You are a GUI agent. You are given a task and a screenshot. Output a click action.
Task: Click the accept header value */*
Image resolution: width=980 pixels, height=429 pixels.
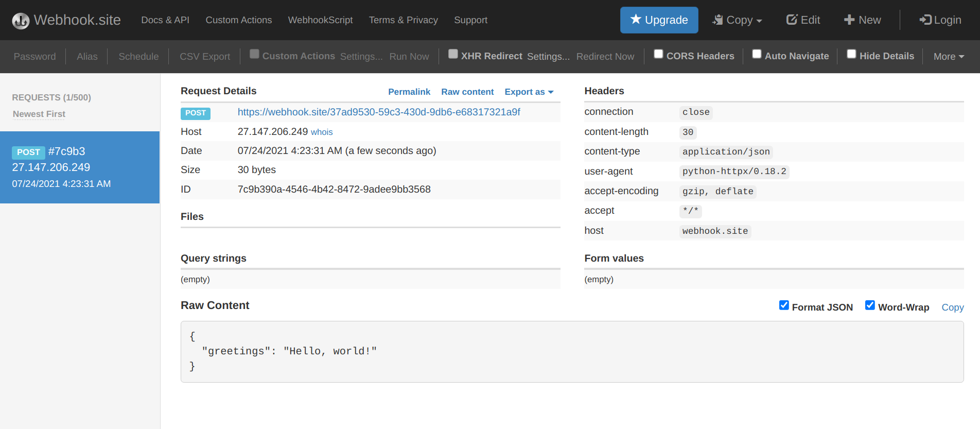click(691, 211)
